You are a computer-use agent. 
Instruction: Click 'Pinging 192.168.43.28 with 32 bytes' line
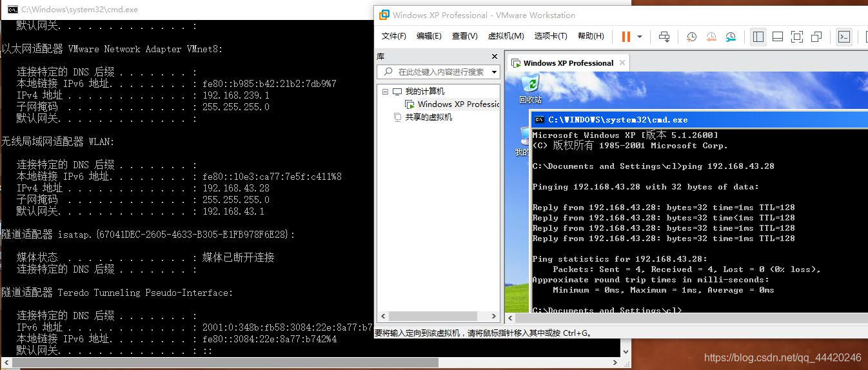646,187
